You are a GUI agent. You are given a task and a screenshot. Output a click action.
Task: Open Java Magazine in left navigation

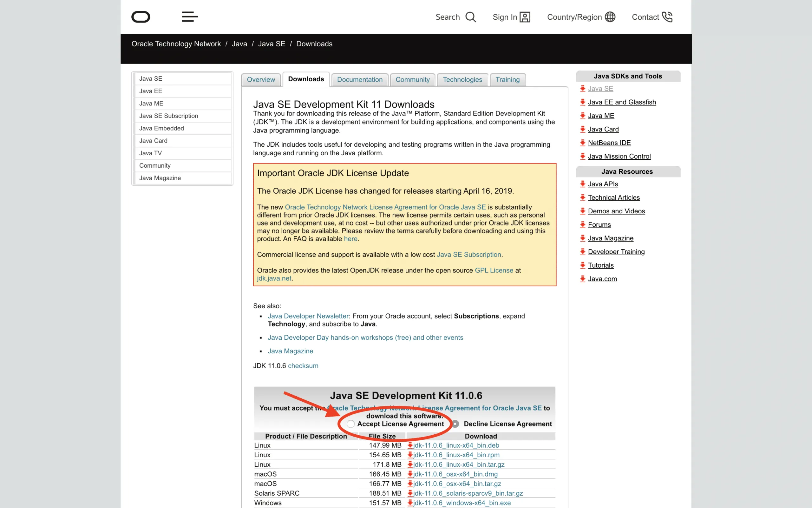(x=183, y=178)
